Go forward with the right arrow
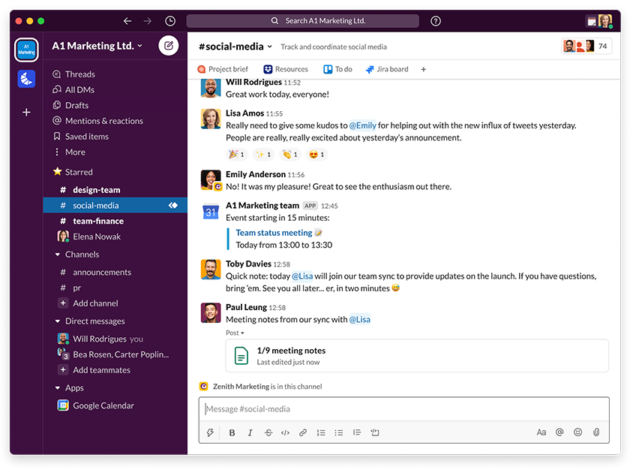The image size is (641, 471). [148, 21]
